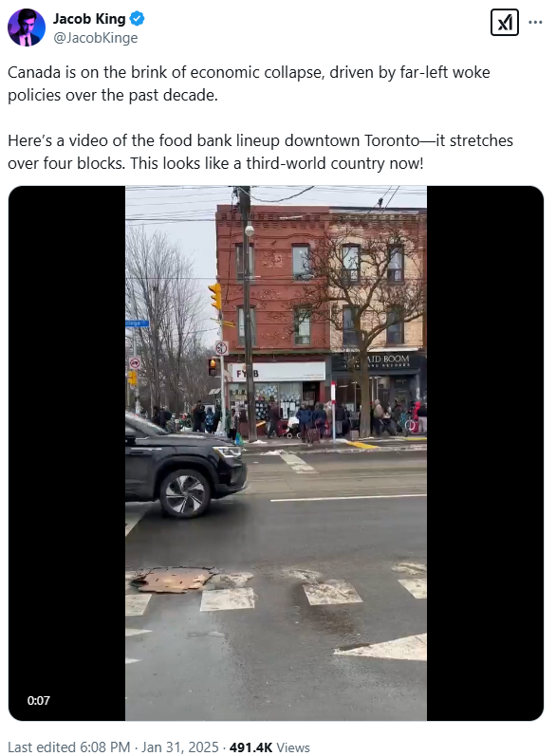Open the Last edited history link
Screen dimensions: 556x756
42,747
